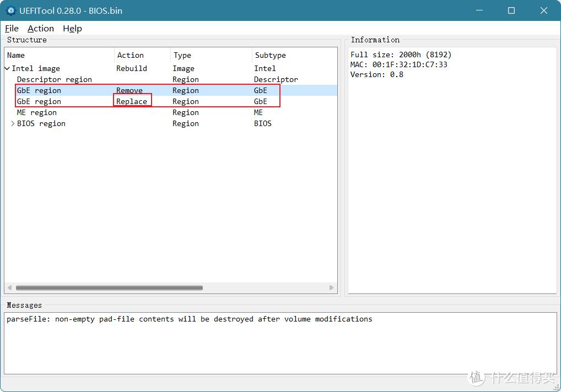Select the GbE region marked Replace
Image resolution: width=561 pixels, height=392 pixels.
pos(39,102)
